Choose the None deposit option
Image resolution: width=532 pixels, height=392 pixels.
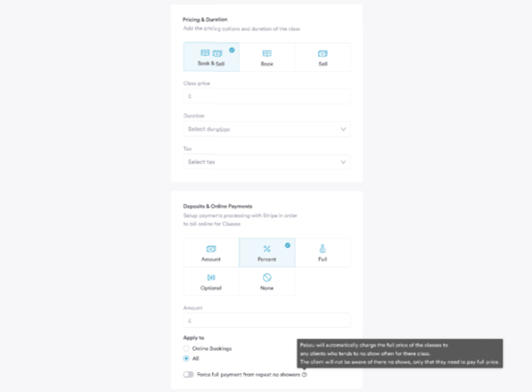coord(267,281)
